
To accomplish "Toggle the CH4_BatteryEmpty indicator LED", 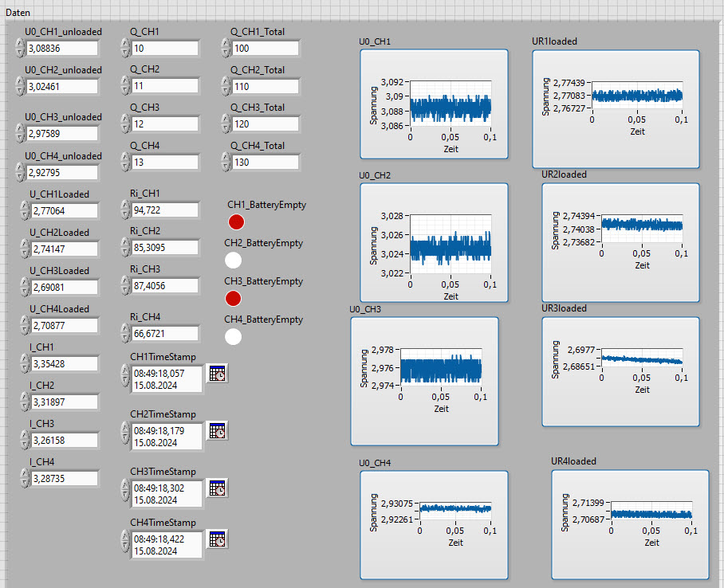I will (x=233, y=337).
